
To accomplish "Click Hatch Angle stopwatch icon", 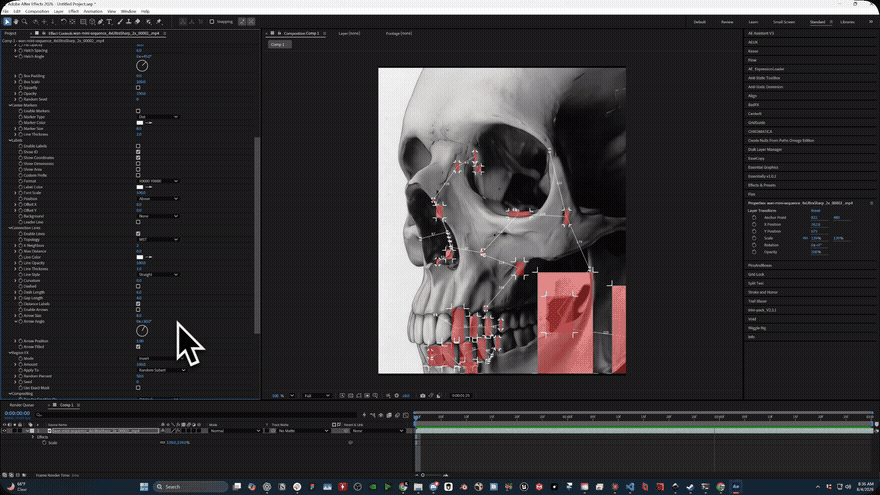I will pyautogui.click(x=21, y=57).
